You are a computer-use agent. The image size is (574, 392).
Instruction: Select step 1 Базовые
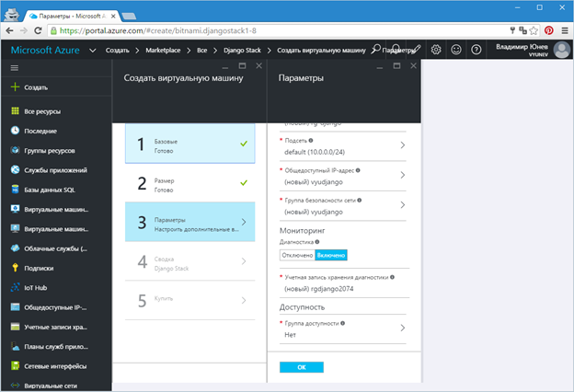pos(190,144)
